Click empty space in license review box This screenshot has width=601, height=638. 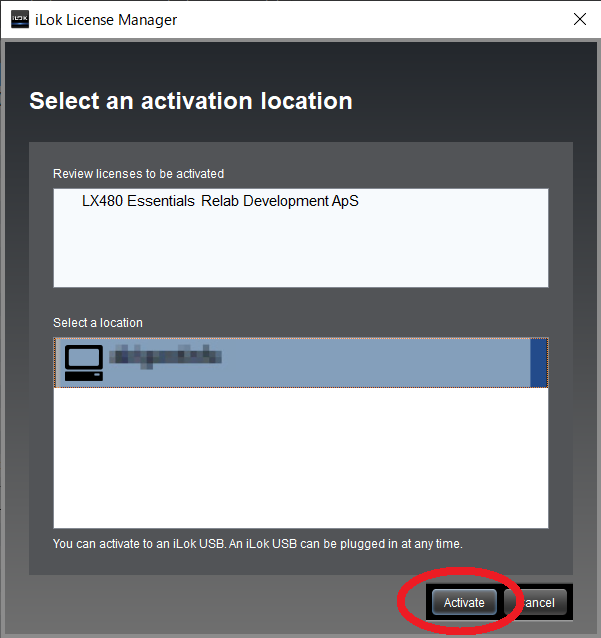tap(300, 250)
